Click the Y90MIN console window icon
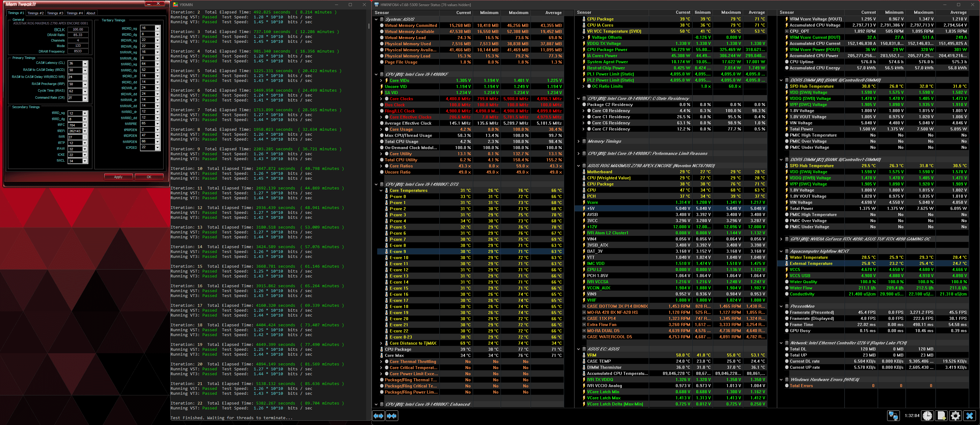This screenshot has height=425, width=980. coord(175,5)
